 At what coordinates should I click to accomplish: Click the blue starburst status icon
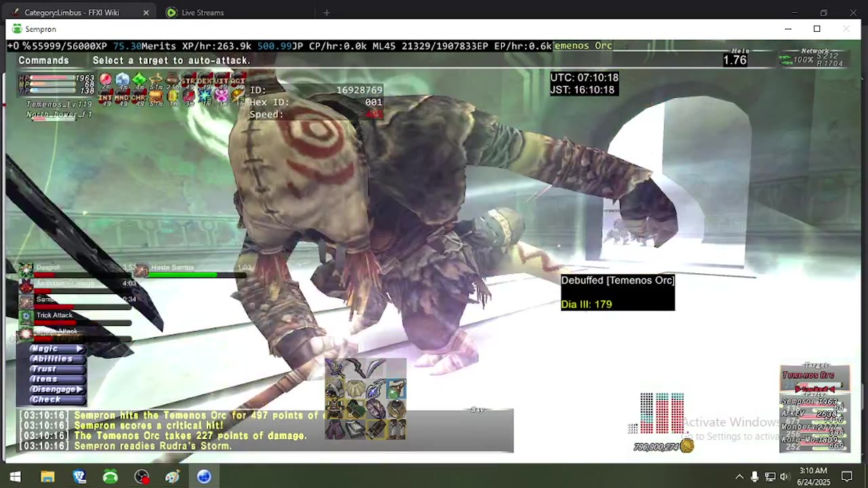tap(205, 96)
